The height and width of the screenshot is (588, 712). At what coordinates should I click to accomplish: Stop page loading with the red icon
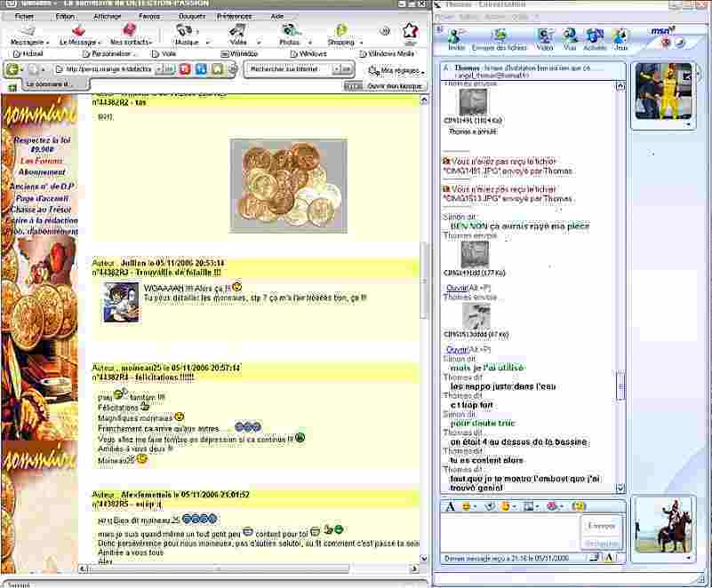coord(184,69)
